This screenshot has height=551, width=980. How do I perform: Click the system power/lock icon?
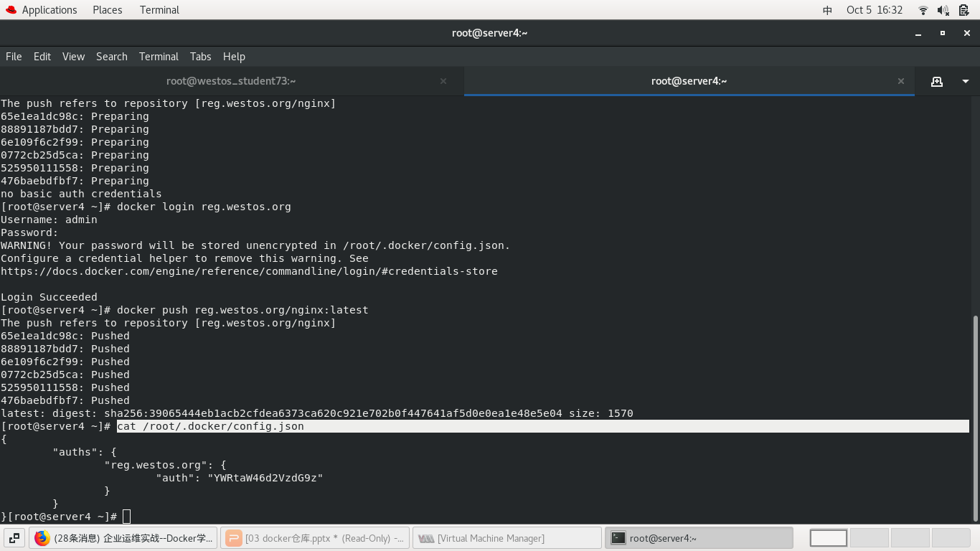[964, 10]
